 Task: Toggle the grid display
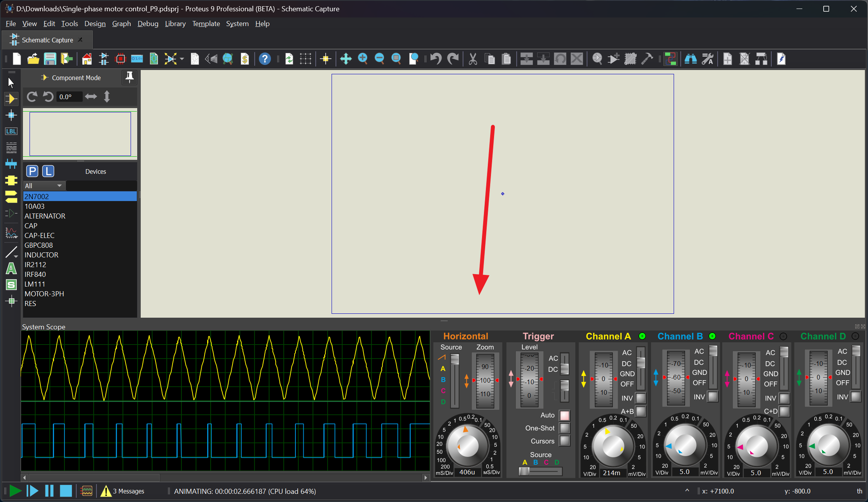[306, 59]
